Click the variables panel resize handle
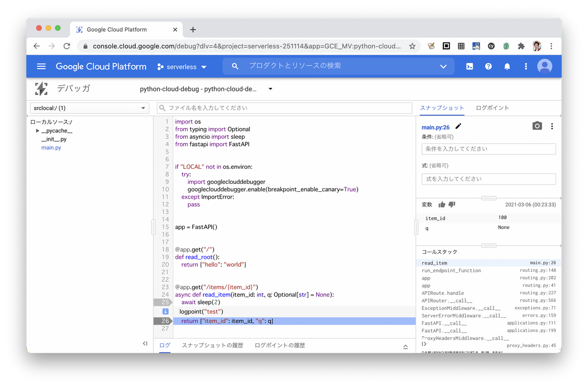Image resolution: width=588 pixels, height=388 pixels. tap(489, 198)
